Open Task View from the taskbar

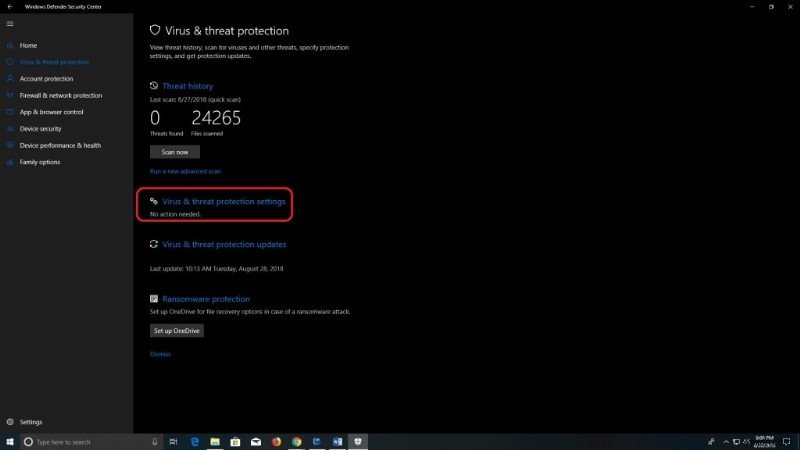coord(173,442)
